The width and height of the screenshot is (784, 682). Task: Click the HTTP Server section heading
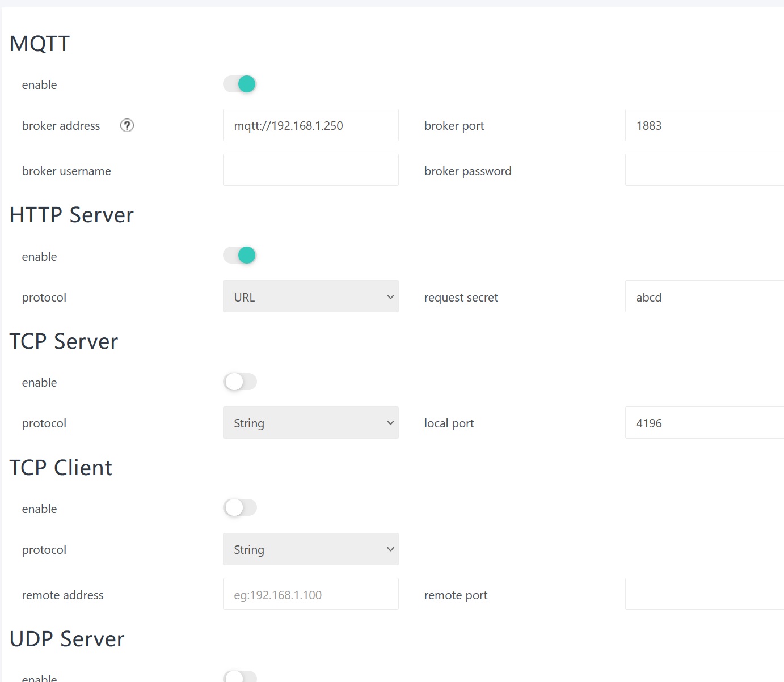[71, 215]
